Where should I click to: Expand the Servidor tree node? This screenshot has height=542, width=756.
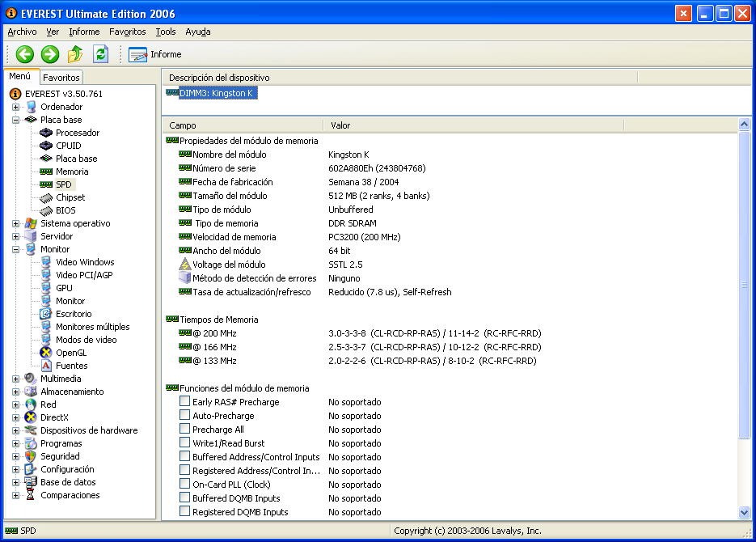(16, 237)
